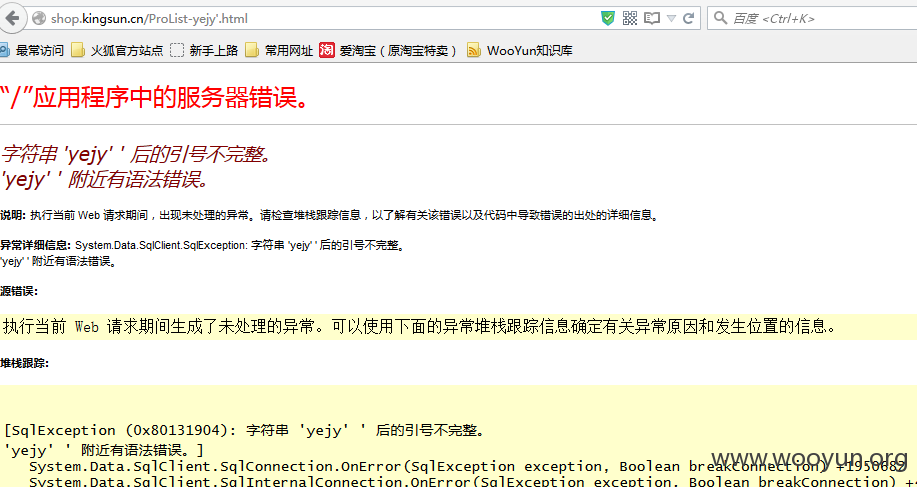The width and height of the screenshot is (917, 487).
Task: Click the 说明 description paragraph
Action: point(330,215)
